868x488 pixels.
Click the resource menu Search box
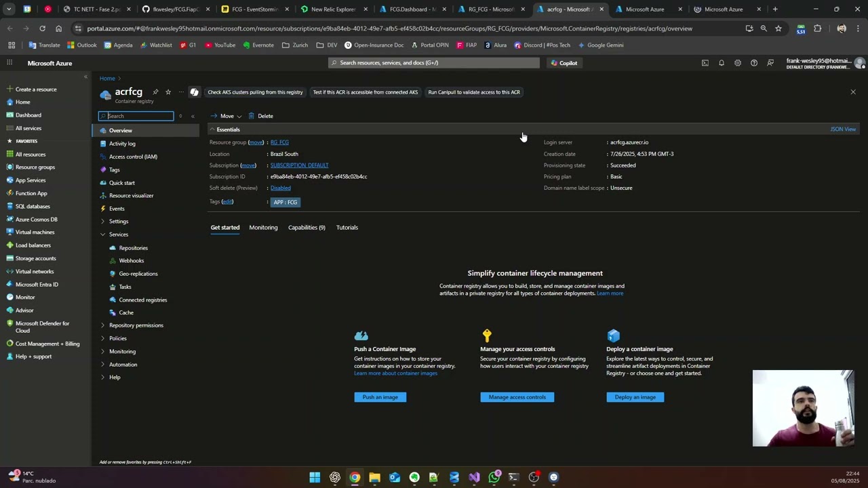point(136,116)
